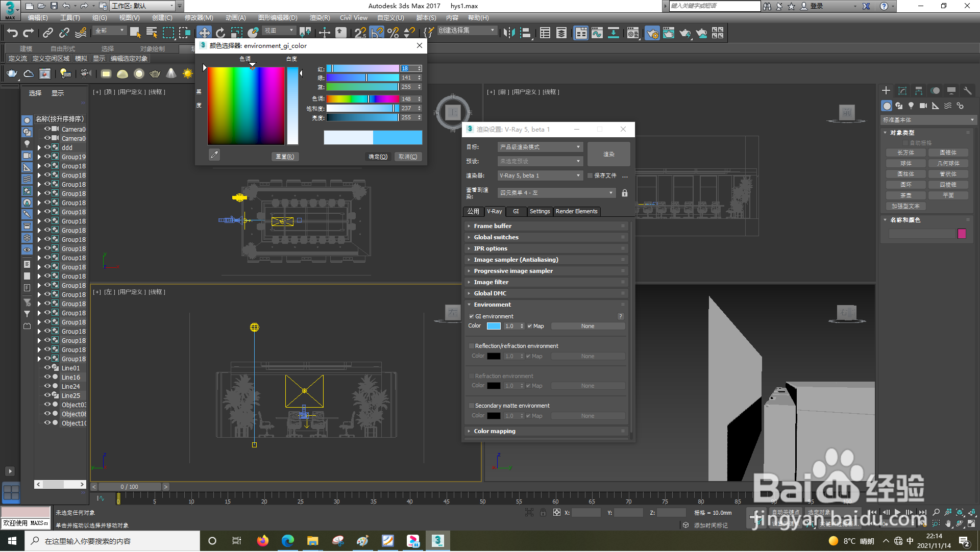Collapse the Environment rollout
This screenshot has width=980, height=552.
click(546, 305)
